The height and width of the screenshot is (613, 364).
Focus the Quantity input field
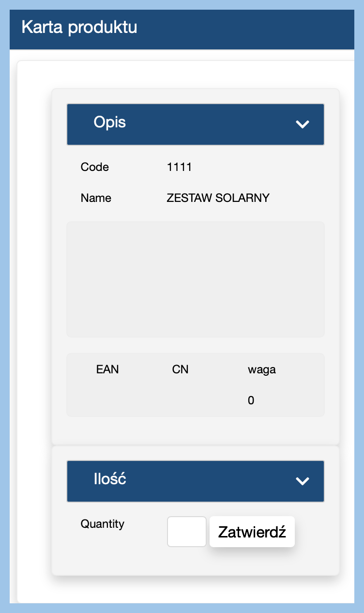[187, 532]
